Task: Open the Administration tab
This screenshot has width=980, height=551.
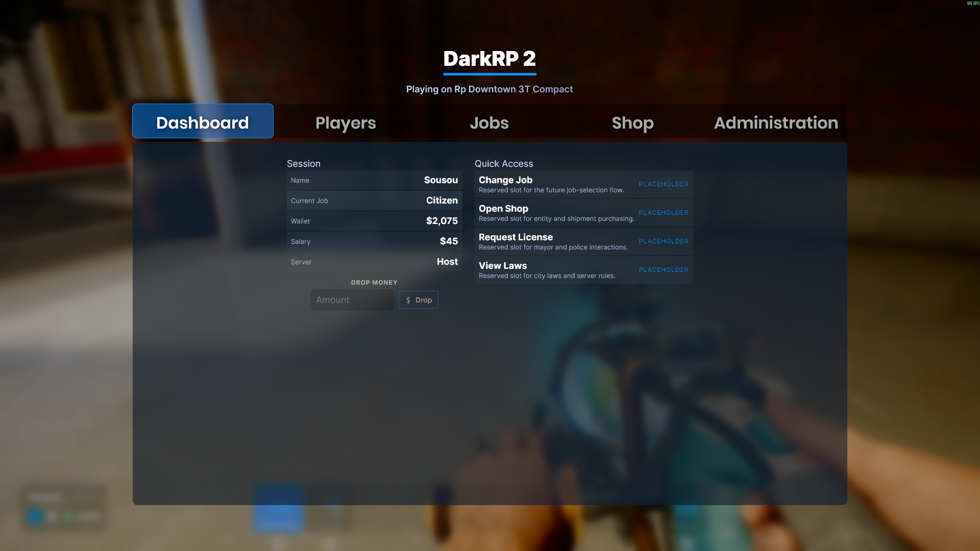Action: click(775, 123)
